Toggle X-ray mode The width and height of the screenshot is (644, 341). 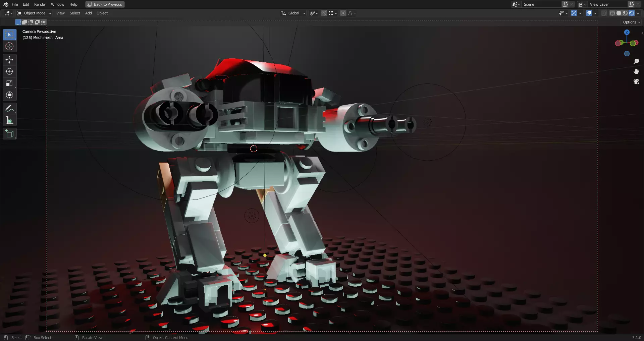(x=604, y=13)
